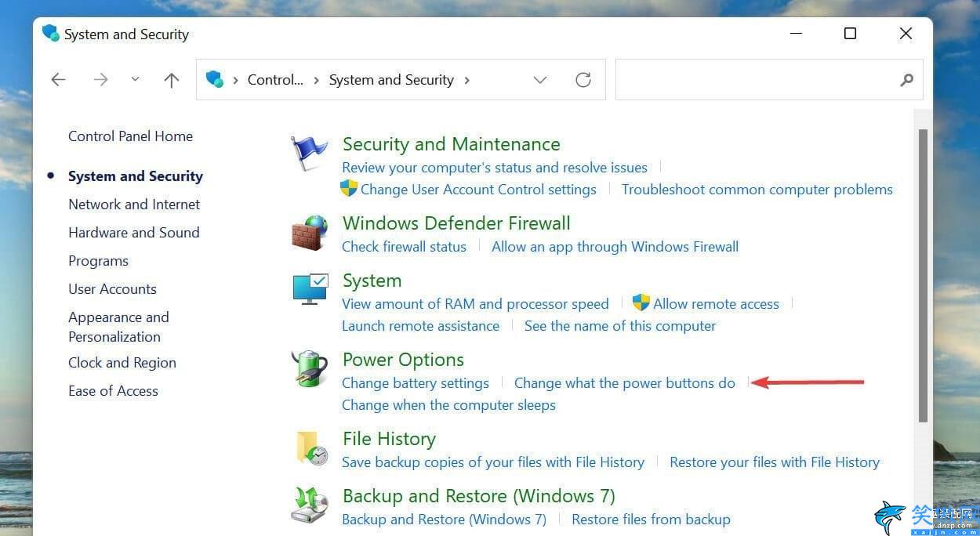
Task: See the name of this computer
Action: coord(620,326)
